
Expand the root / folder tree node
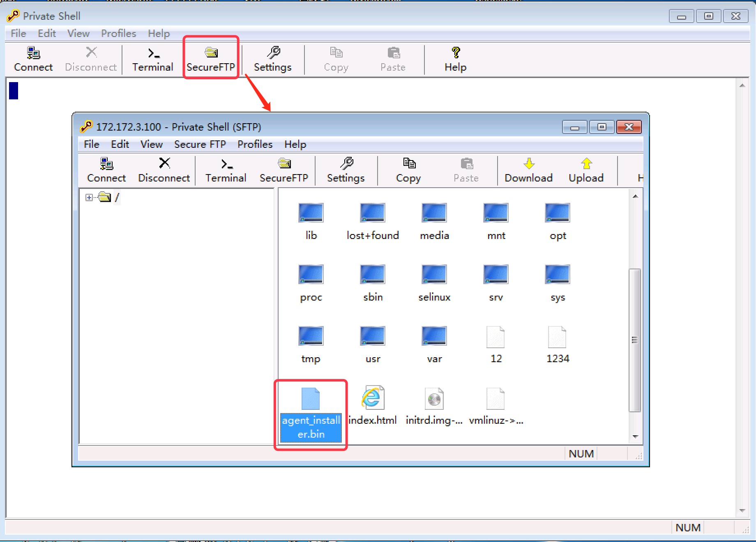pyautogui.click(x=89, y=198)
